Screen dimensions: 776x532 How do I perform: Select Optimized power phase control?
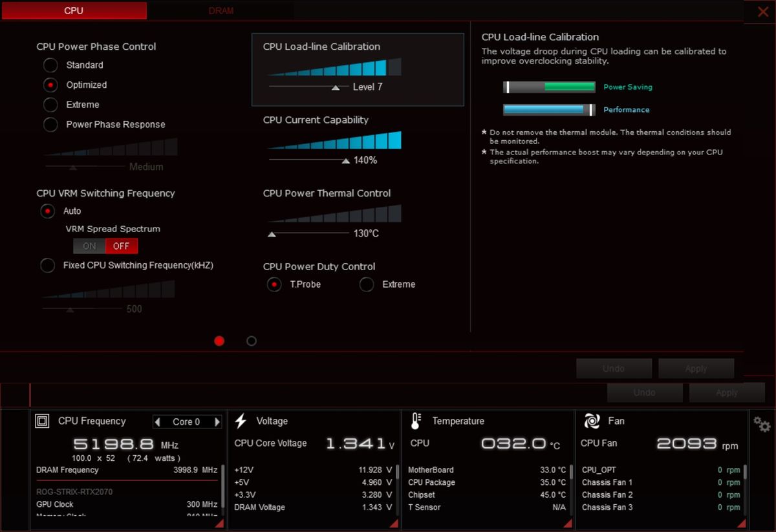pos(50,85)
